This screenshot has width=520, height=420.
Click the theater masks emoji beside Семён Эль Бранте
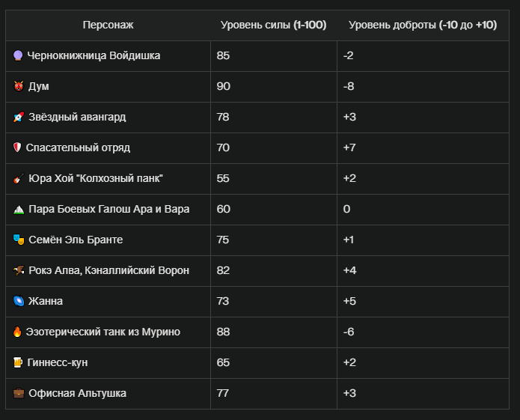[19, 240]
